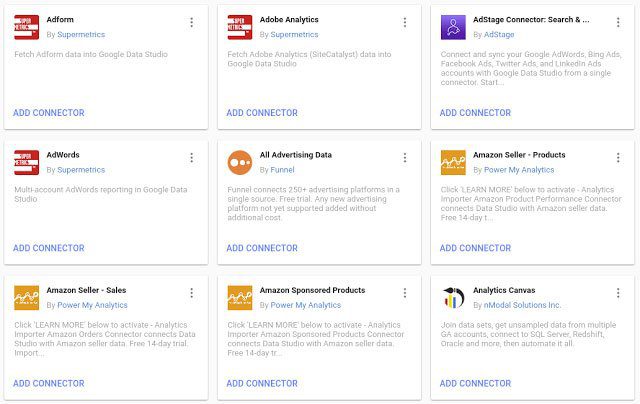Click the purple AdStage connector icon
This screenshot has height=404, width=640.
click(x=453, y=27)
